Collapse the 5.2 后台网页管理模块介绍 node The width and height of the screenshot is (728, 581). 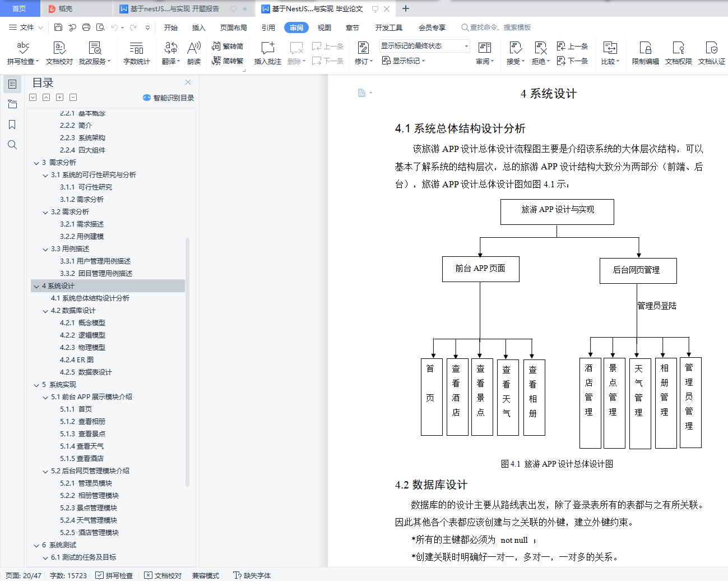pos(45,471)
